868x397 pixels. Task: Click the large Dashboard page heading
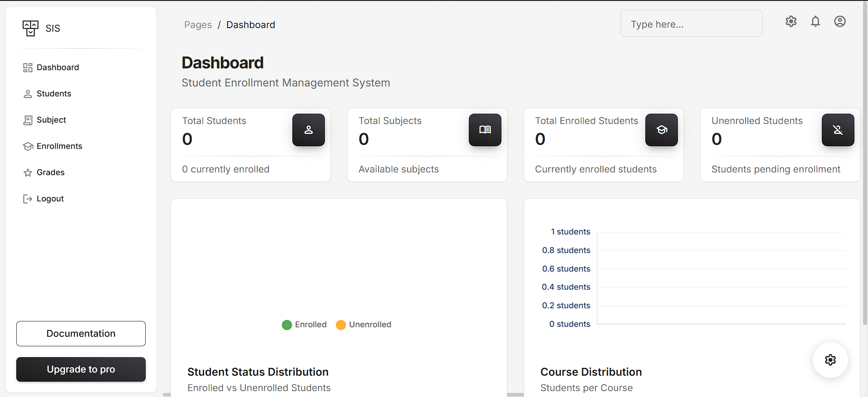(x=223, y=63)
